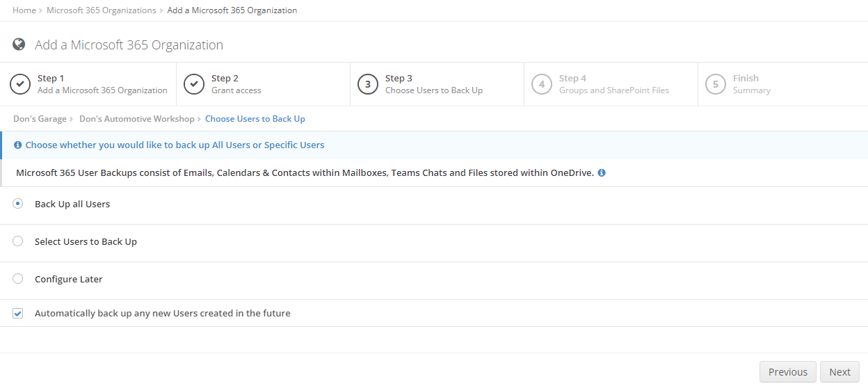Open Don's Automotive Workshop breadcrumb

click(x=137, y=119)
